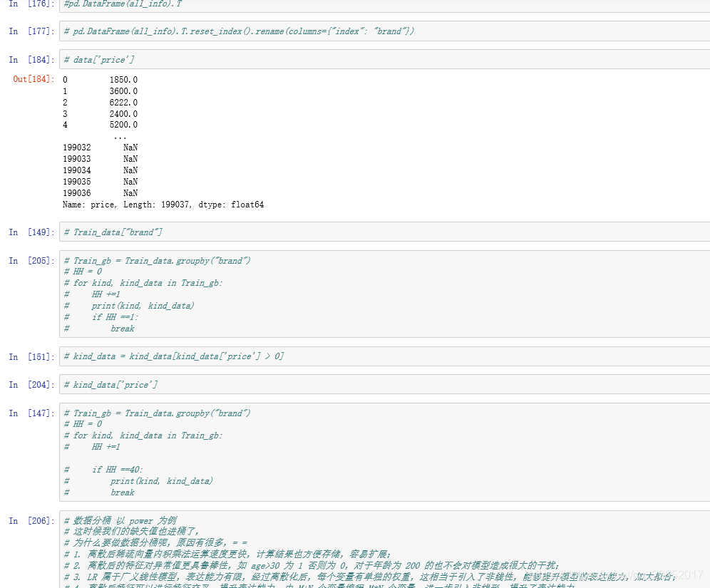Viewport: 710px width, 588px height.
Task: Click the In [147] prompt label
Action: coord(29,413)
